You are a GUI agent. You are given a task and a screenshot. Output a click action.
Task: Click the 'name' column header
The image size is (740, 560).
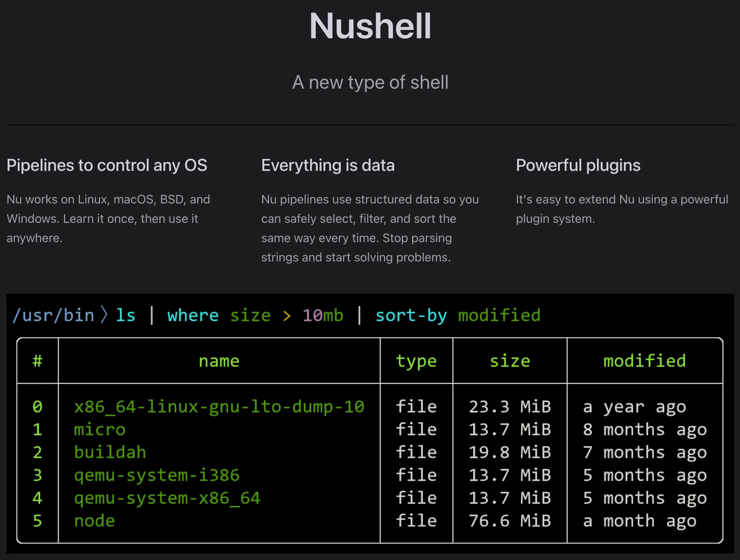pyautogui.click(x=219, y=361)
